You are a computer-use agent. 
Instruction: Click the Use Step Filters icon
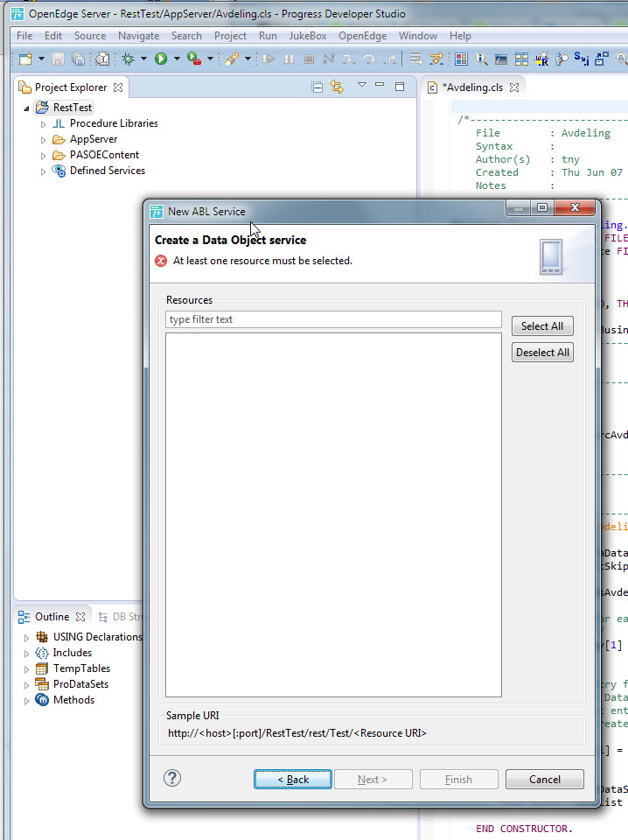coord(436,59)
